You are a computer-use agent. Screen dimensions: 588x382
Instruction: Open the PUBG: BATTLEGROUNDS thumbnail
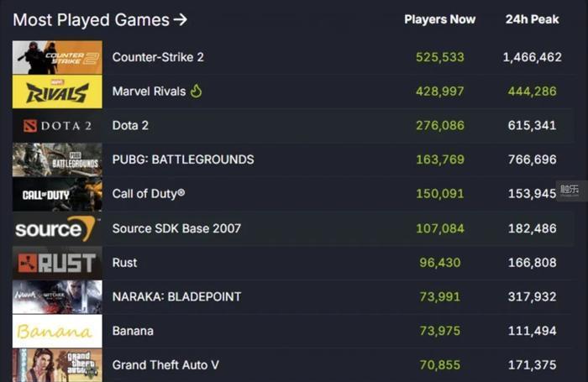point(57,160)
